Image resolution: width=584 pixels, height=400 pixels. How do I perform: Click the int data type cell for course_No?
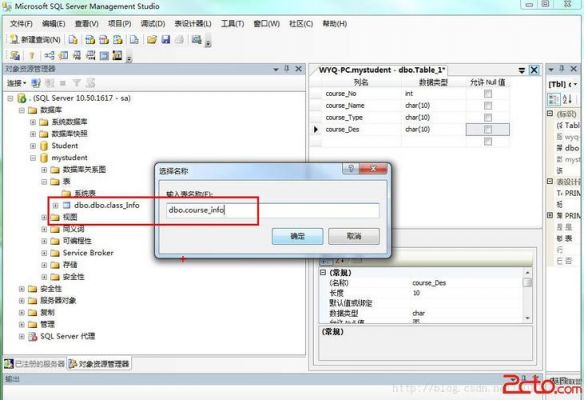(x=433, y=94)
